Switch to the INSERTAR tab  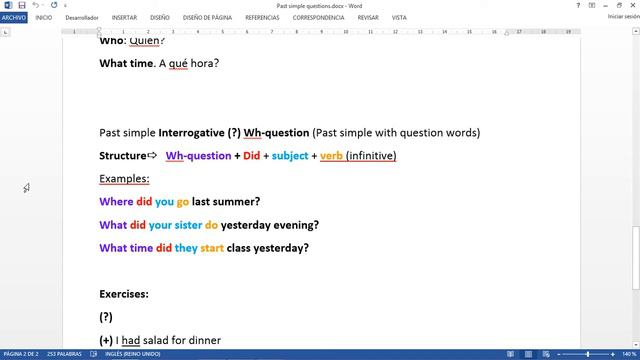[124, 18]
